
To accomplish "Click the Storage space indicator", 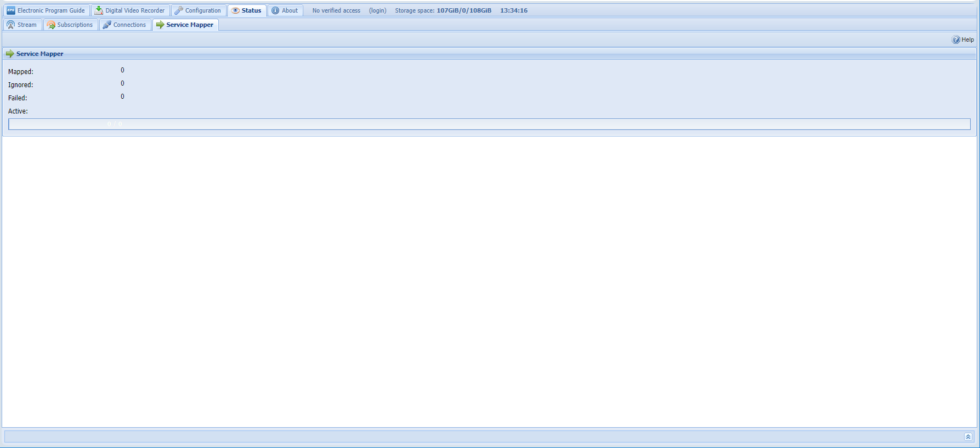I will pyautogui.click(x=443, y=10).
